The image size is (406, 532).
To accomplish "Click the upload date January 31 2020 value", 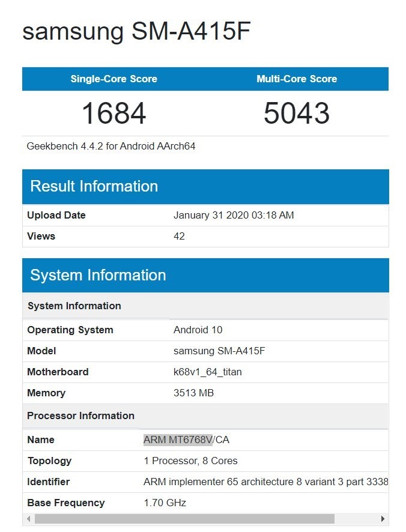I will click(x=234, y=215).
